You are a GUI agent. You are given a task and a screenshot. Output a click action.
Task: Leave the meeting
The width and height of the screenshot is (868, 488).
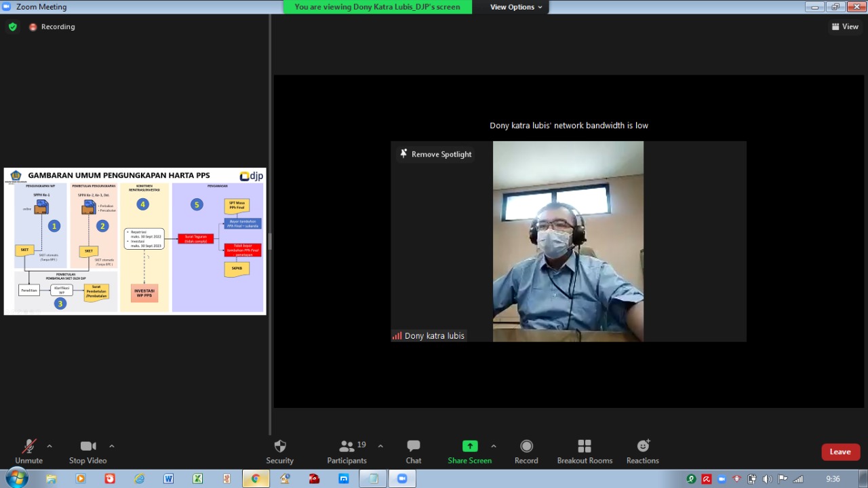pyautogui.click(x=840, y=452)
